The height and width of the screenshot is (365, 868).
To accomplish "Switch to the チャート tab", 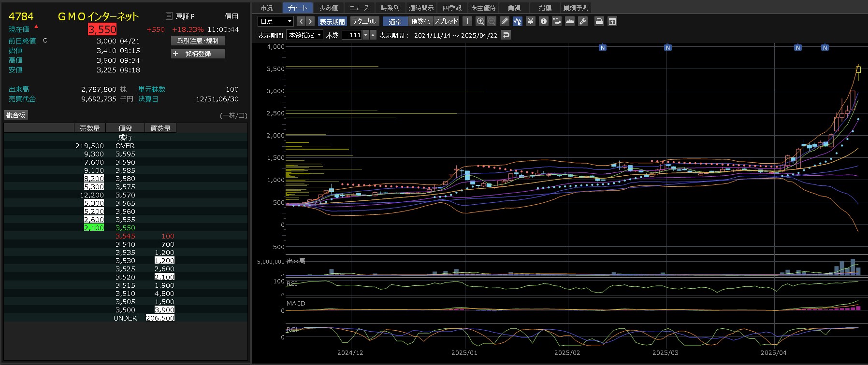I will [x=298, y=8].
